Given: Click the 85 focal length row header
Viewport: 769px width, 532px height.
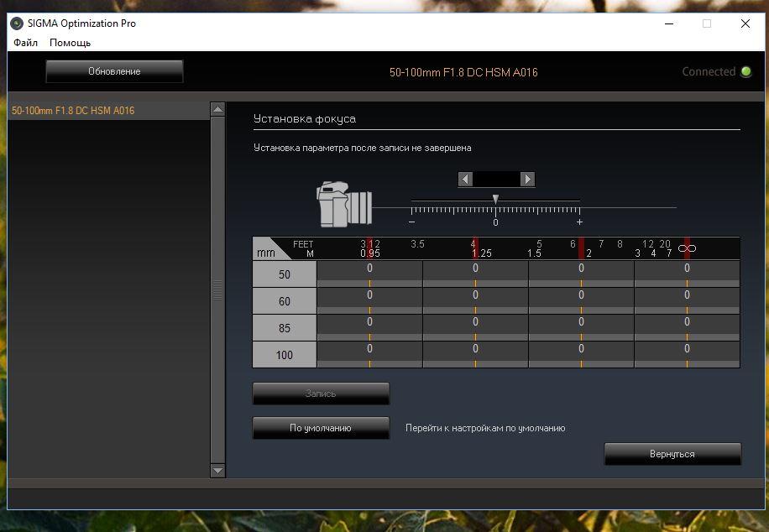Looking at the screenshot, I should [285, 328].
